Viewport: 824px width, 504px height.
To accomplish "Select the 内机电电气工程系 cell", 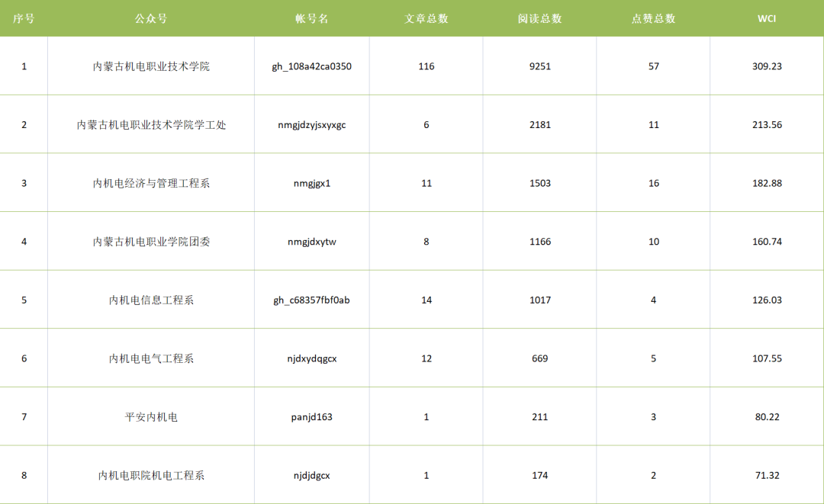I will (x=151, y=358).
